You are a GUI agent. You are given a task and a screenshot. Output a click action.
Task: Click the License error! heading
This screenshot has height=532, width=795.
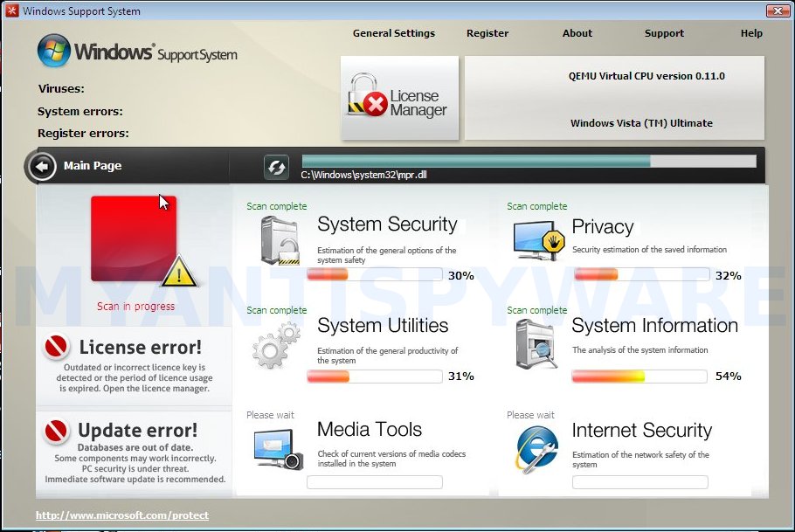pyautogui.click(x=141, y=348)
